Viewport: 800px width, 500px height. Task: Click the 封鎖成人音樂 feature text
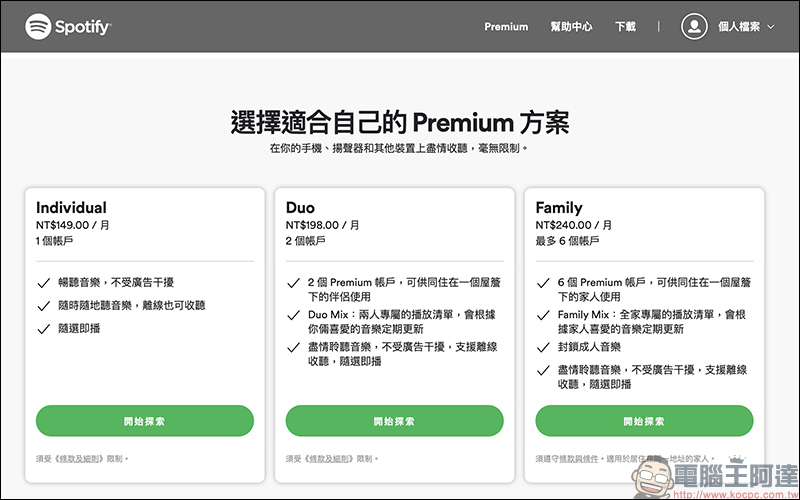tap(589, 347)
